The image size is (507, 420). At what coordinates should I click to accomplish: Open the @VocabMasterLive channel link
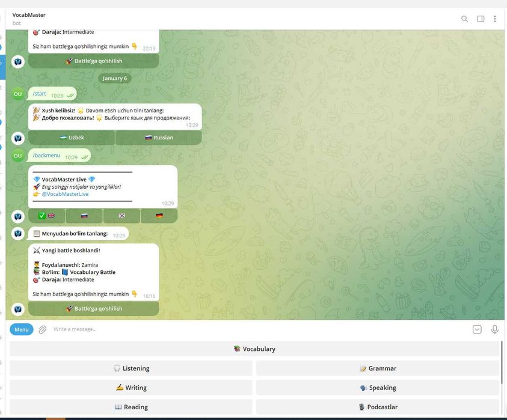(65, 194)
